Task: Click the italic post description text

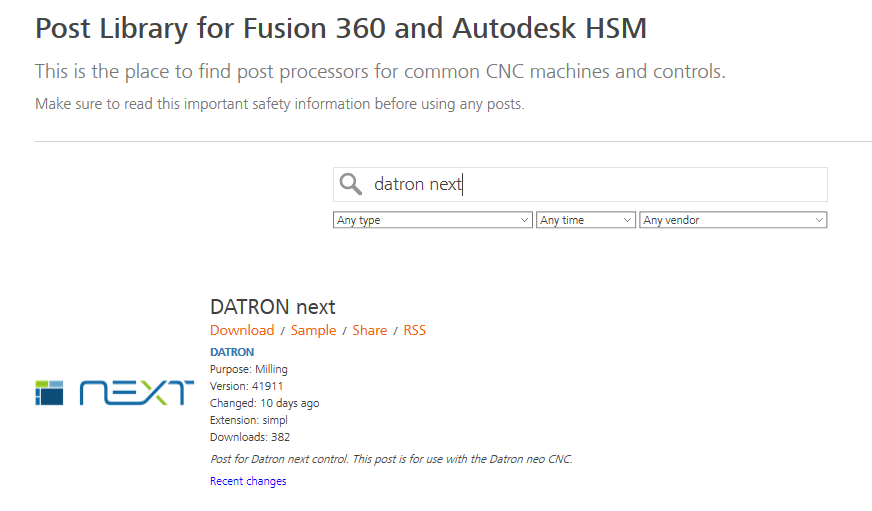Action: point(391,459)
